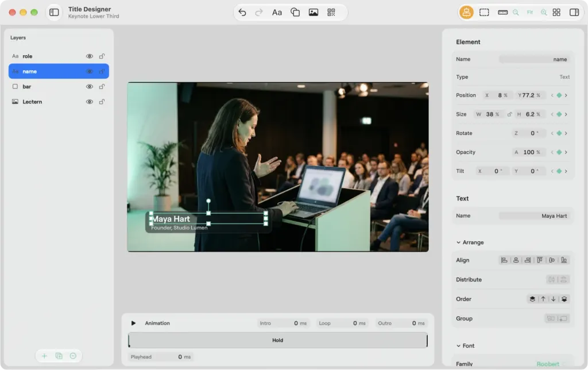The width and height of the screenshot is (588, 370).
Task: Distribute elements vertically
Action: click(x=564, y=280)
